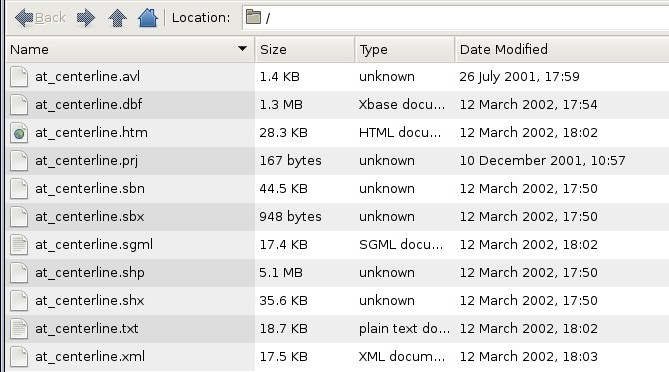Click the 17.4 KB size cell
The image size is (669, 372).
click(283, 245)
